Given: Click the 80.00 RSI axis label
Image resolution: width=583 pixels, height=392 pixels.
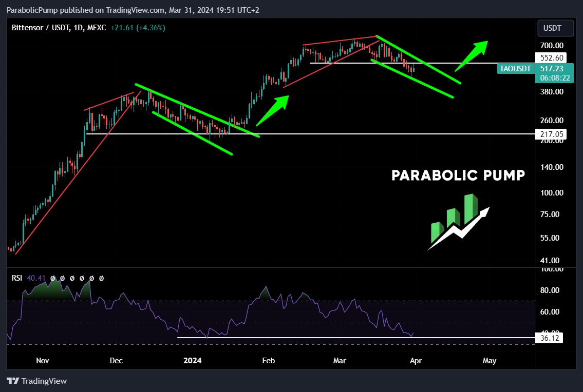Looking at the screenshot, I should tap(550, 290).
